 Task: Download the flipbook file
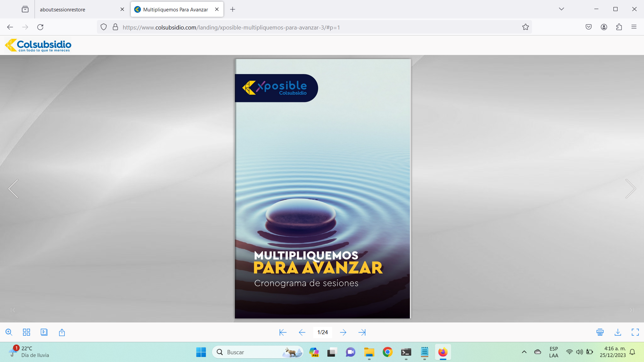click(618, 332)
